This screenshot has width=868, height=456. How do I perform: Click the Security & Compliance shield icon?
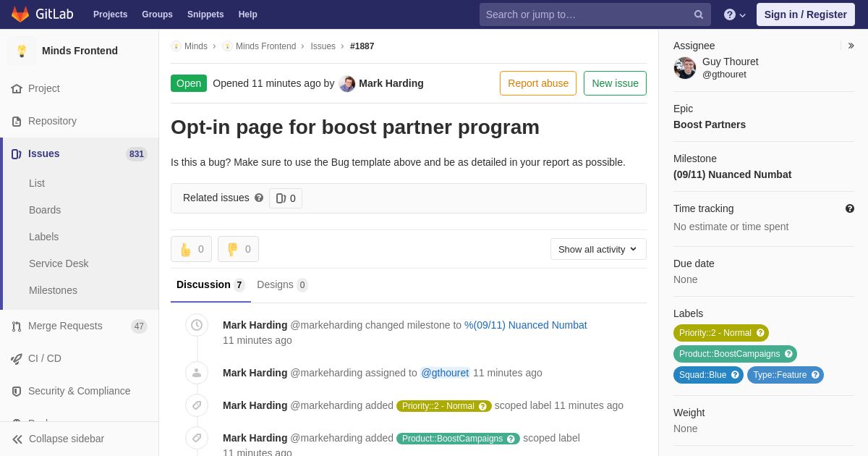click(x=17, y=391)
